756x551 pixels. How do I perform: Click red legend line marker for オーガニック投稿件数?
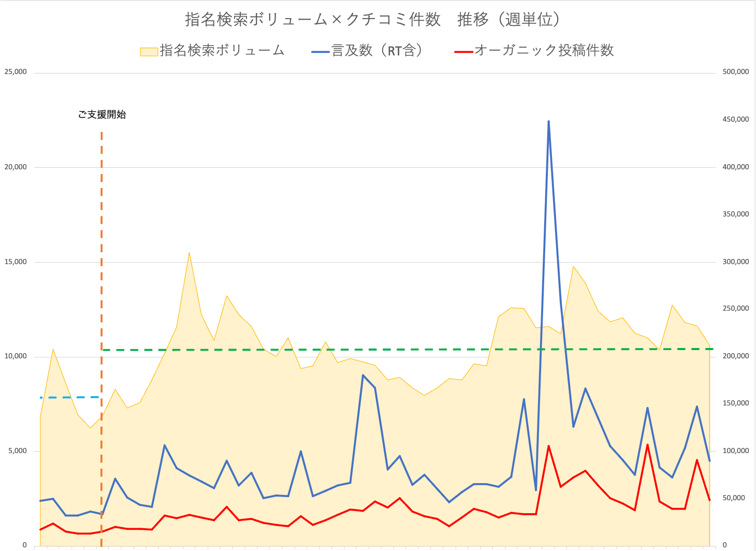[x=463, y=51]
